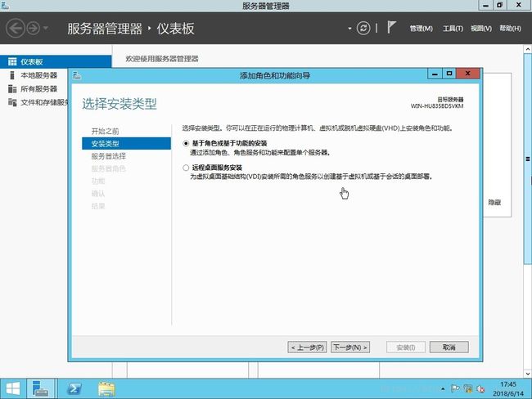The width and height of the screenshot is (532, 399).
Task: Click the 本地服务器 server icon
Action: pyautogui.click(x=12, y=75)
